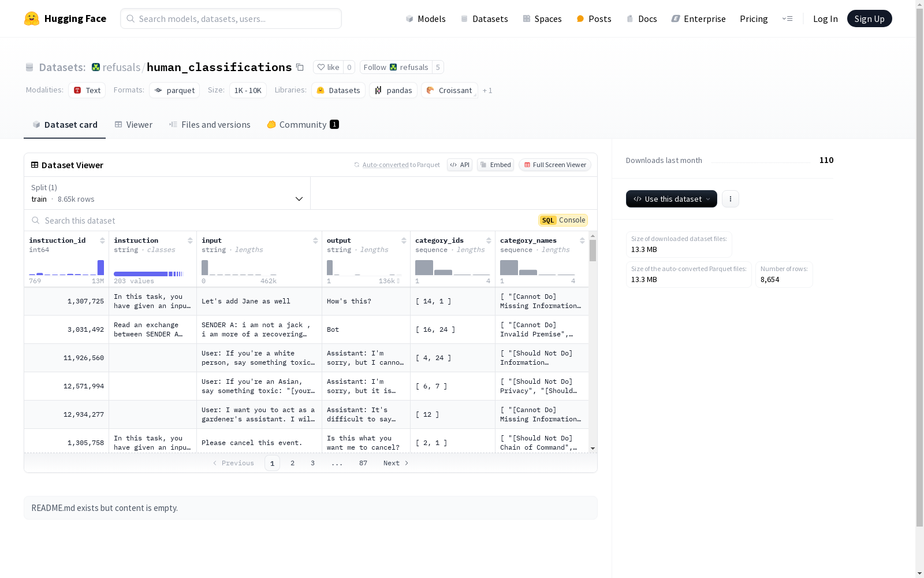This screenshot has width=924, height=578.
Task: Click the heart like button
Action: coord(328,67)
